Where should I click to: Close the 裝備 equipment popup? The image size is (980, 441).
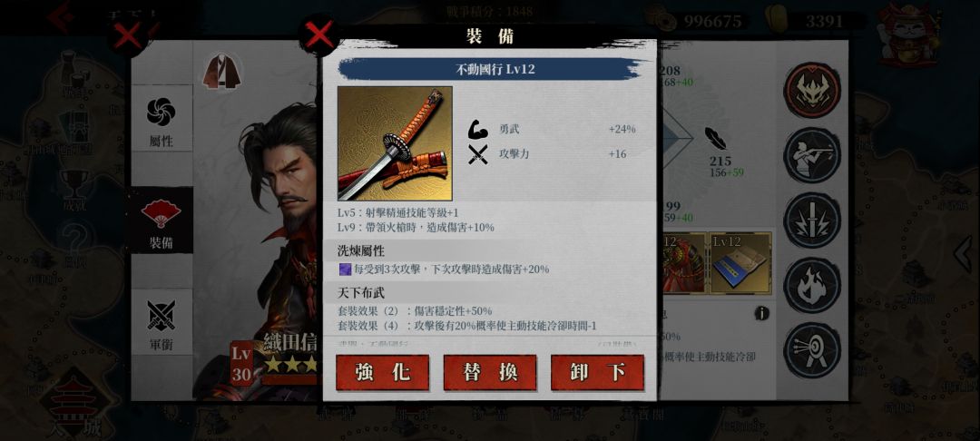tap(319, 34)
